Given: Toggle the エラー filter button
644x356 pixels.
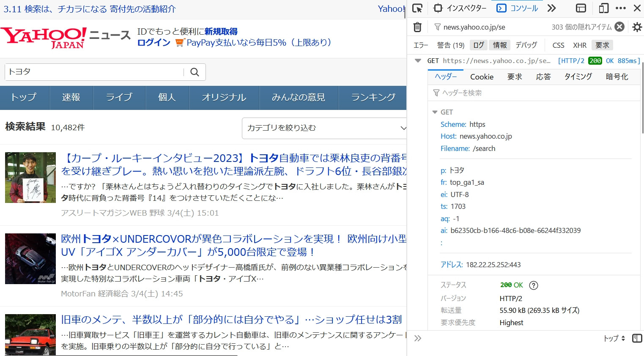Looking at the screenshot, I should (x=421, y=45).
